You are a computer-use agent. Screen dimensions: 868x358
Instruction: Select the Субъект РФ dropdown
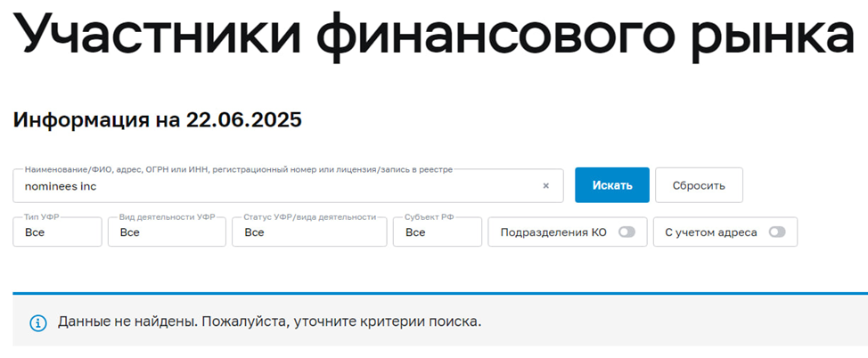tap(439, 232)
